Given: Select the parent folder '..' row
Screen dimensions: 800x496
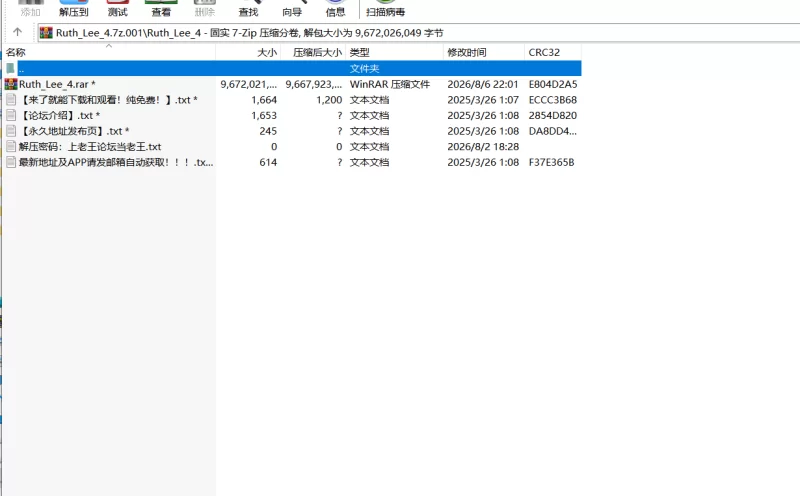Looking at the screenshot, I should [293, 68].
